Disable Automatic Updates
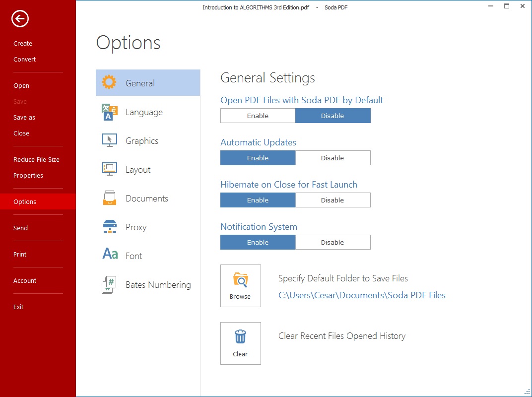 click(x=332, y=158)
